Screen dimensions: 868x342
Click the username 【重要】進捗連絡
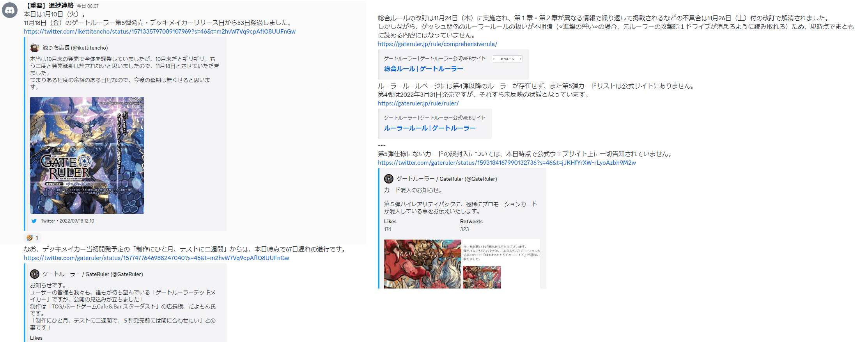(49, 5)
